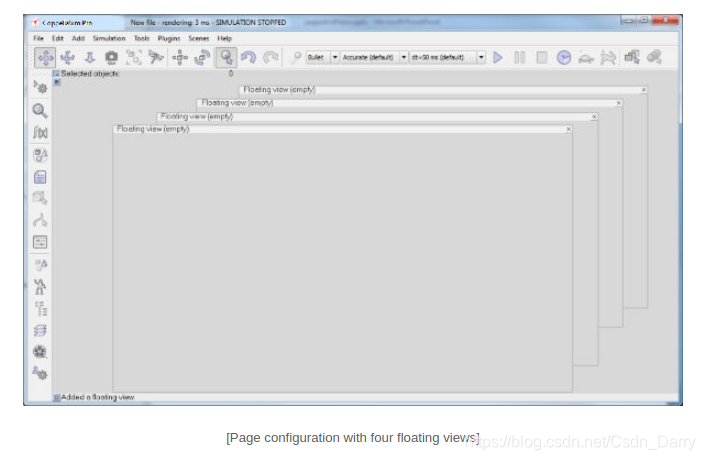Open the user settings icon
The height and width of the screenshot is (460, 705).
[x=40, y=373]
